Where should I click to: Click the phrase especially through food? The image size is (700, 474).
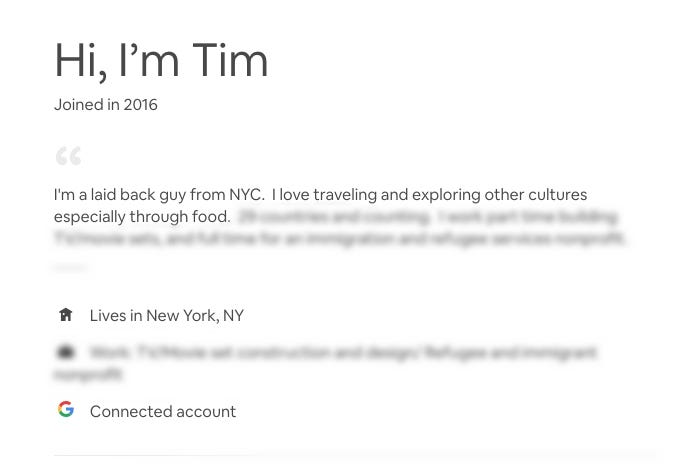pos(142,217)
